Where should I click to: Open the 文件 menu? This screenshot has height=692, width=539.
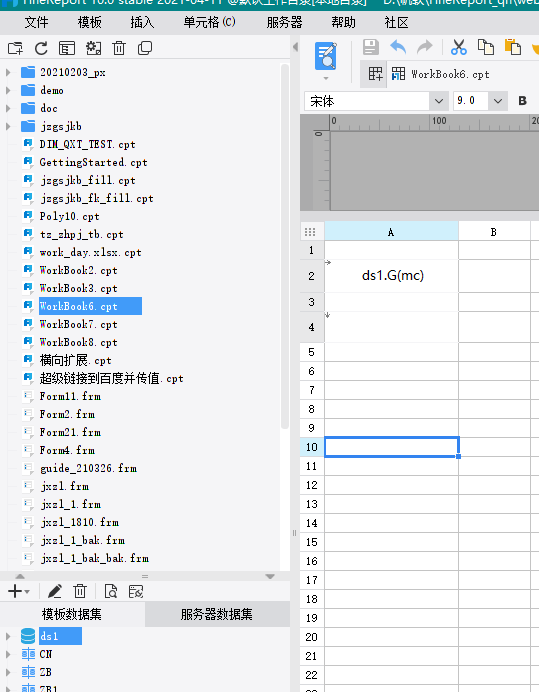click(36, 23)
